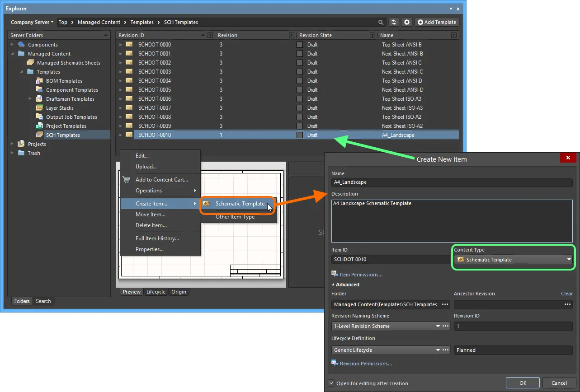Choose Move Item... from context menu
The image size is (580, 392).
click(x=160, y=215)
